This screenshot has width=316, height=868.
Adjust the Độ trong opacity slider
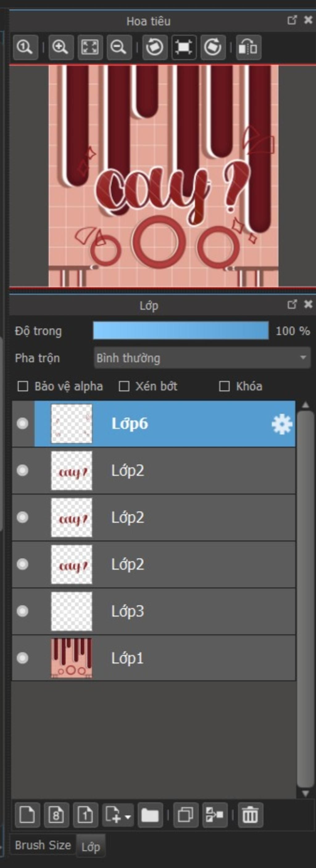point(181,330)
